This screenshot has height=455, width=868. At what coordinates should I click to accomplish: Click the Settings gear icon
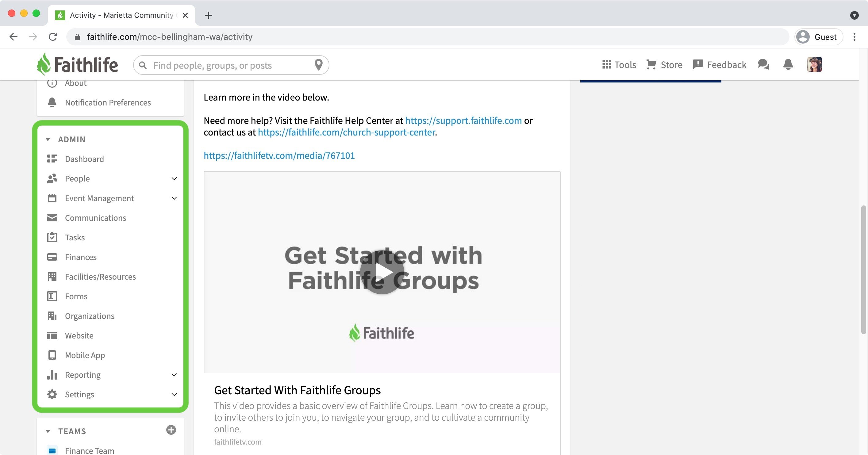coord(52,394)
